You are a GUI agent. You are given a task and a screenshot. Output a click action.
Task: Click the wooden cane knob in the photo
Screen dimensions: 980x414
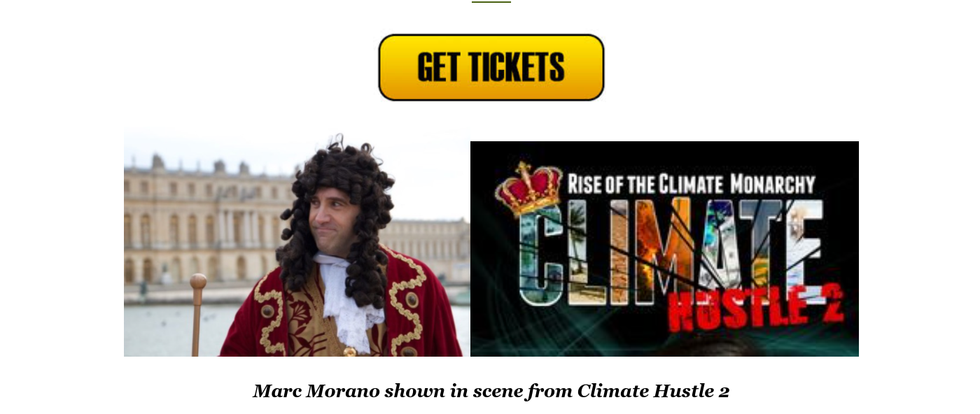pos(198,282)
